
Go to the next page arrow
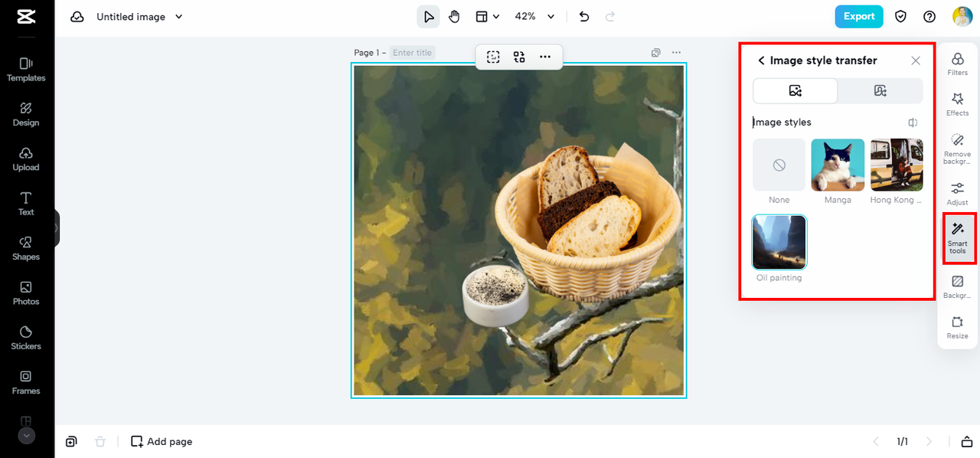click(929, 441)
